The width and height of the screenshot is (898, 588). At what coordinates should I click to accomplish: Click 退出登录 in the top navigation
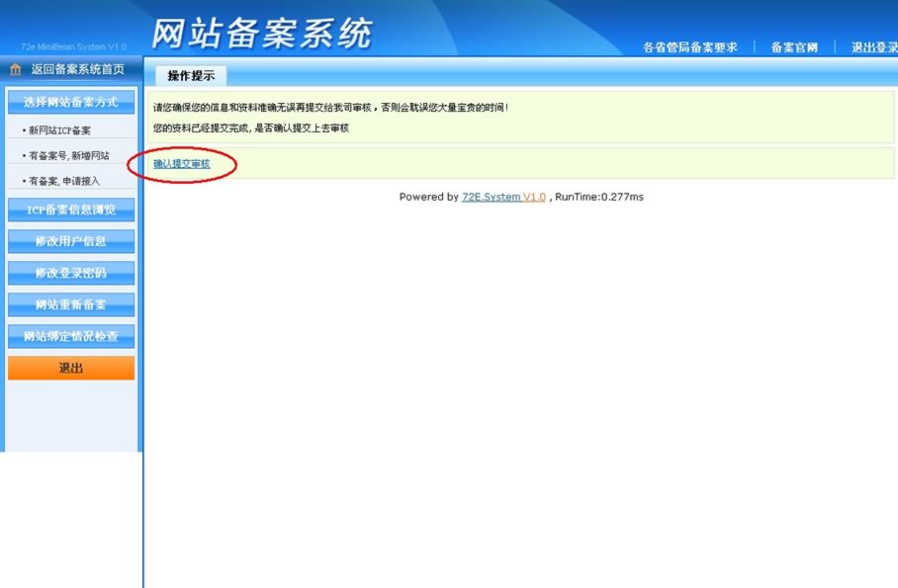pyautogui.click(x=873, y=47)
